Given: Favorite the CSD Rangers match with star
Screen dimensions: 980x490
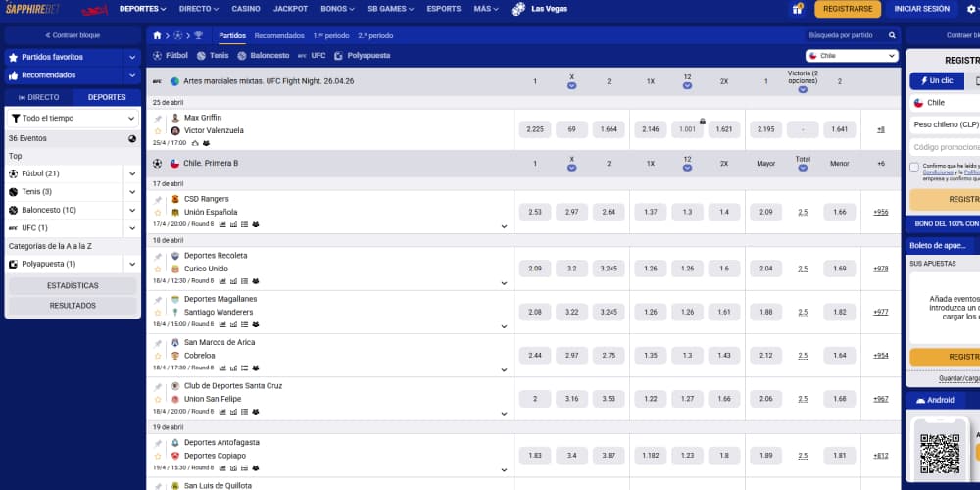Looking at the screenshot, I should [158, 213].
